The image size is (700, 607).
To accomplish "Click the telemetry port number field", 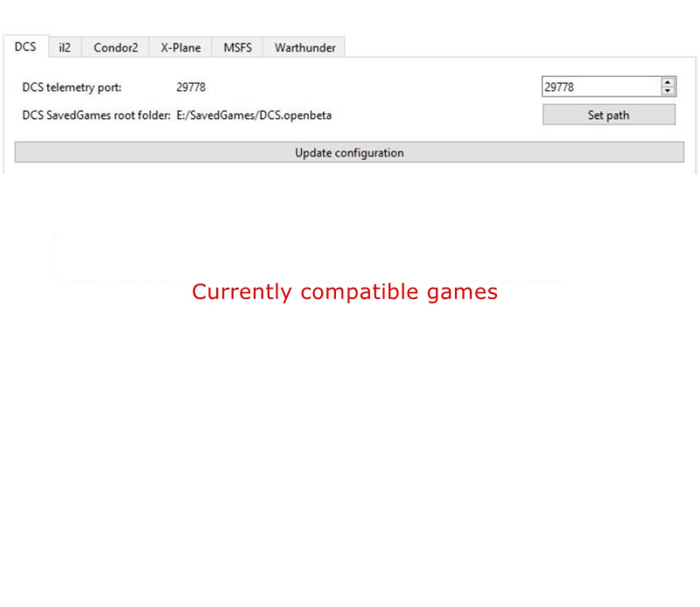I will 600,87.
